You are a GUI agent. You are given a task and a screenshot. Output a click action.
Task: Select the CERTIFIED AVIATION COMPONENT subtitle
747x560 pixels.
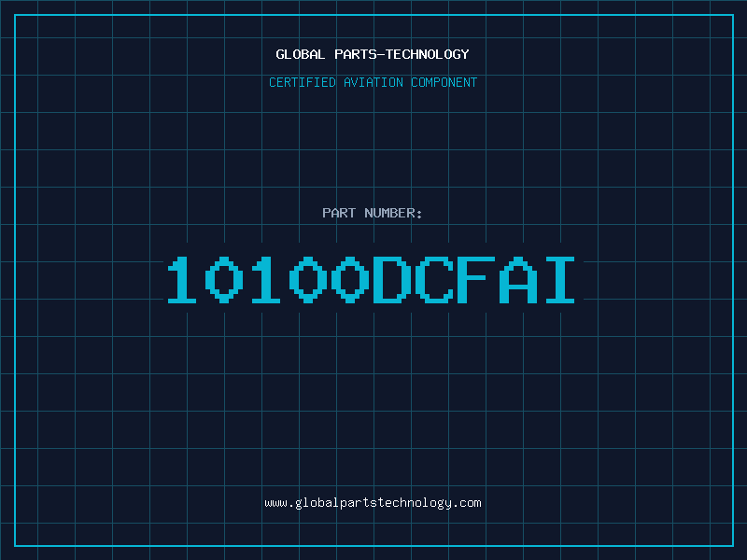373,82
